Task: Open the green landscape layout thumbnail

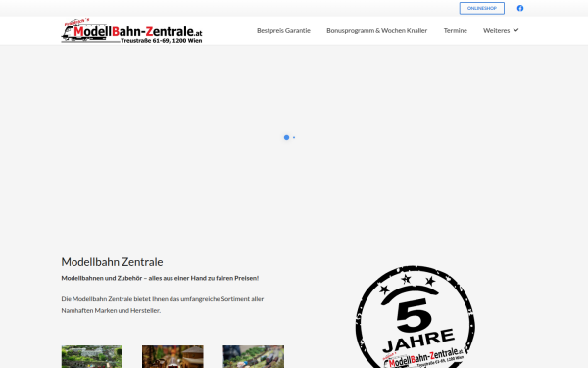Action: pos(92,357)
